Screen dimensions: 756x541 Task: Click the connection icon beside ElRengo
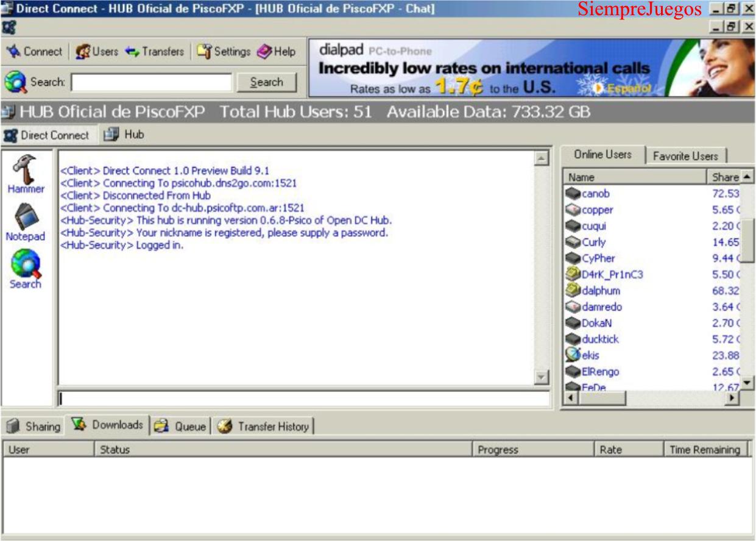tap(573, 372)
